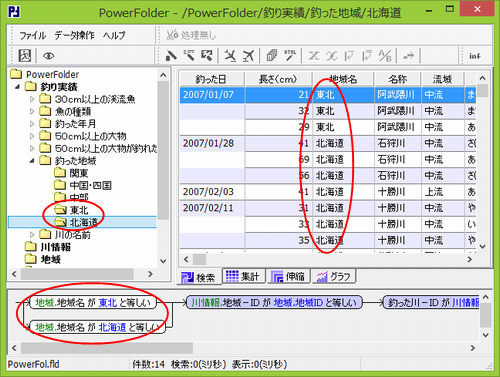Click the A/B compare icon

[x=385, y=56]
